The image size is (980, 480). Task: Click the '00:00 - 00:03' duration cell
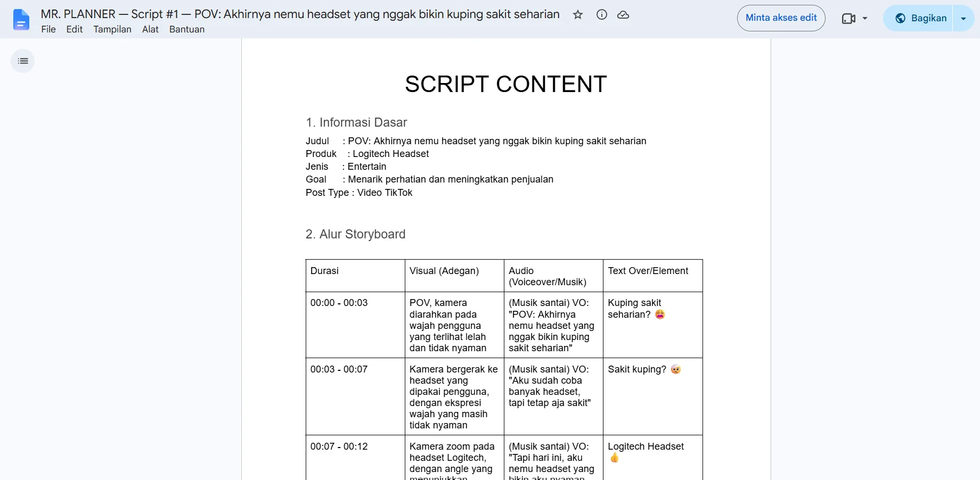coord(355,325)
